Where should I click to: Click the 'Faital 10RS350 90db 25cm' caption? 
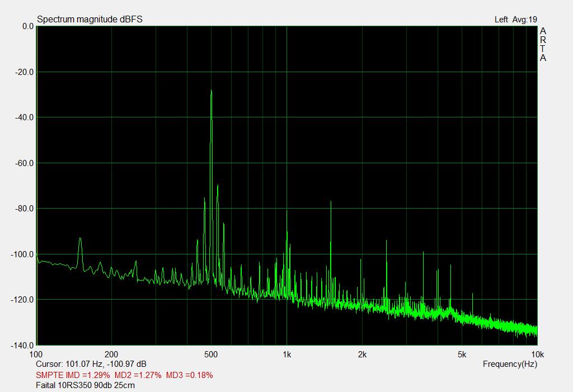85,385
